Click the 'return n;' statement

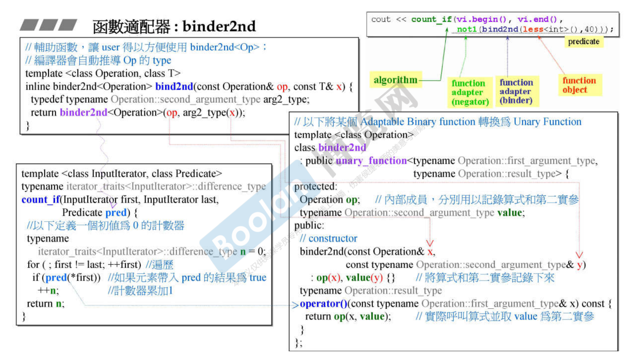[45, 304]
